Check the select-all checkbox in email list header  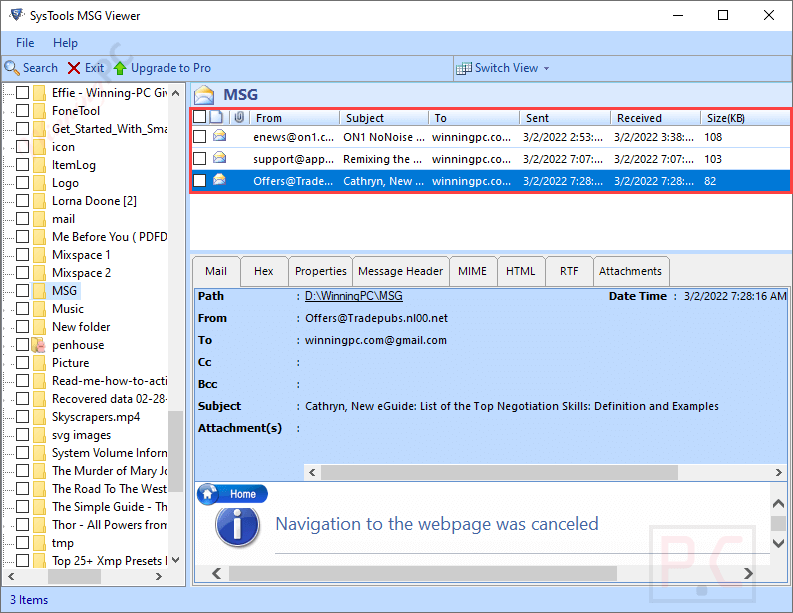pyautogui.click(x=200, y=117)
